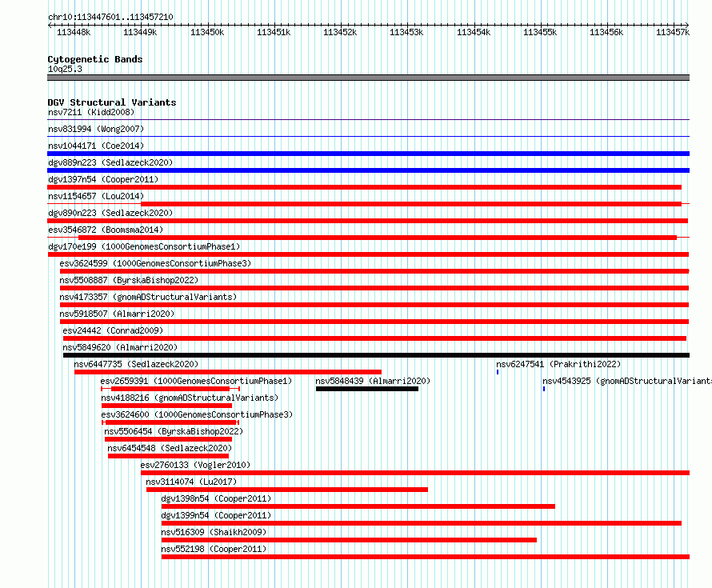
Task: Open esv3624599 (1000GenomesConsortiumPhase3) label
Action: (x=155, y=263)
